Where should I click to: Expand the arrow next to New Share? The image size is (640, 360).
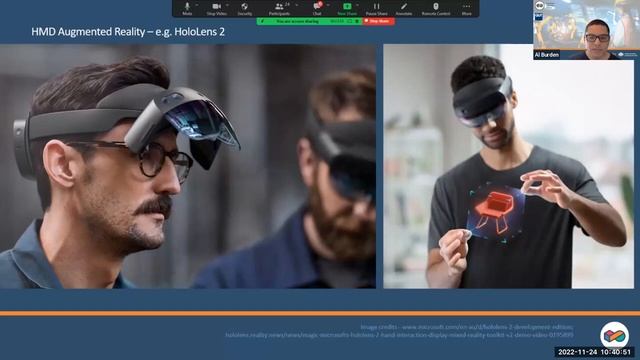tap(358, 5)
